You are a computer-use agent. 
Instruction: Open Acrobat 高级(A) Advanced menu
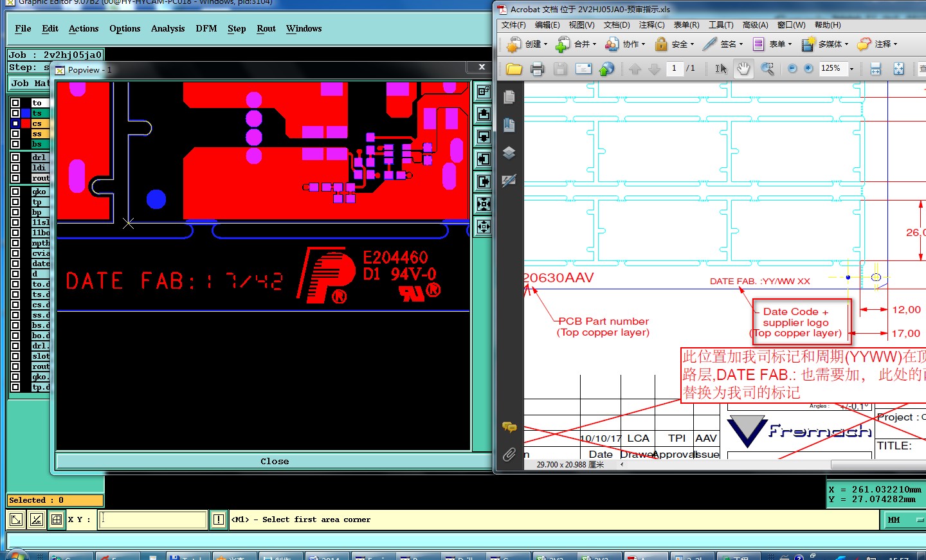pyautogui.click(x=755, y=25)
